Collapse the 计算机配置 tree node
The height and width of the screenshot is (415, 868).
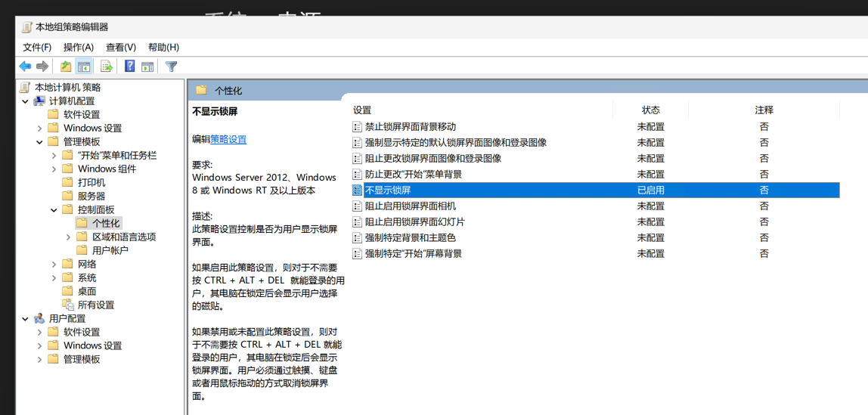point(26,101)
